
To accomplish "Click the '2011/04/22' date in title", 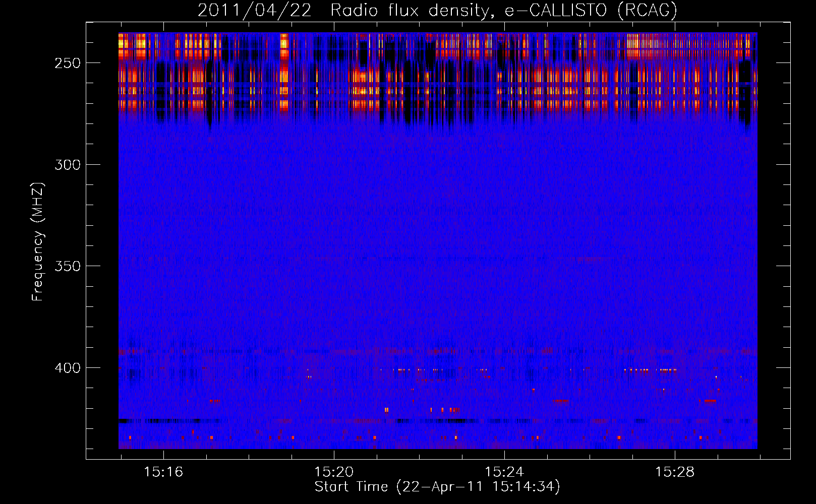I will 255,11.
